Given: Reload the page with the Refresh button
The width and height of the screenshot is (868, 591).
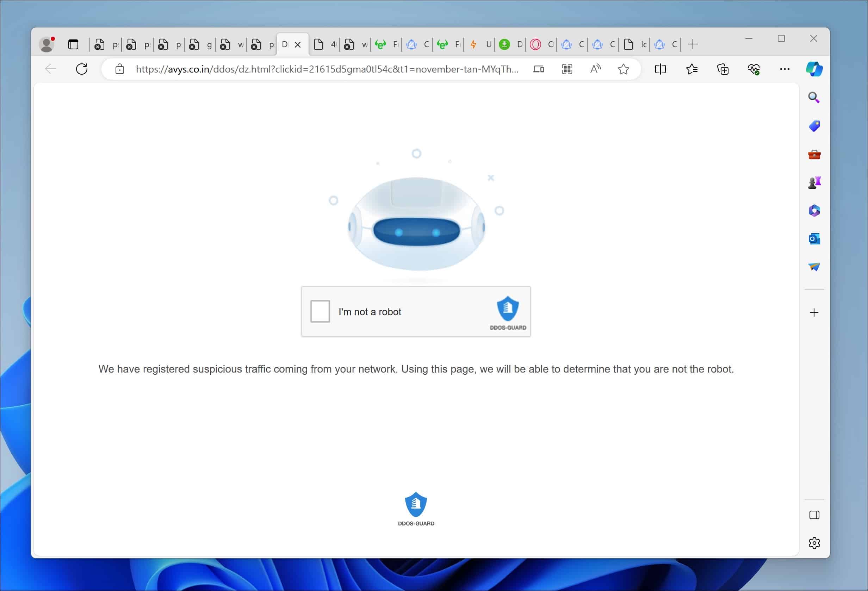Looking at the screenshot, I should [x=81, y=69].
